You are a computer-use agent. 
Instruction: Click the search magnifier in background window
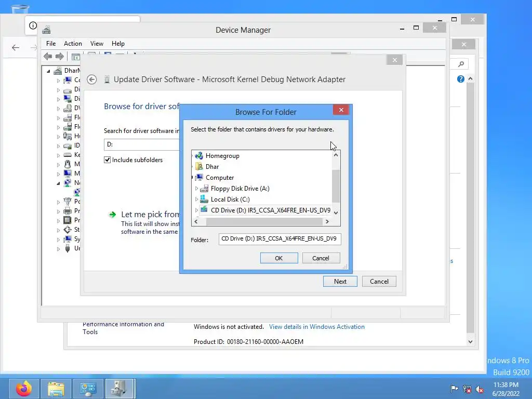pos(461,64)
